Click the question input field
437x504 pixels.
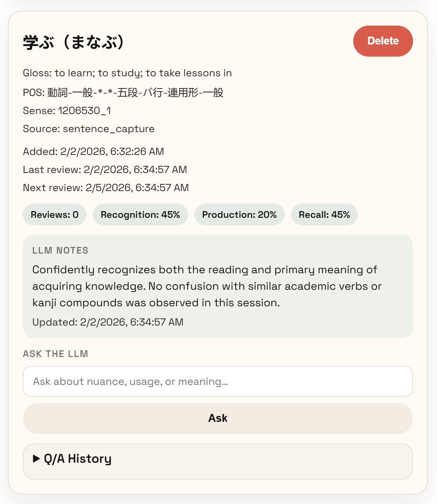[x=218, y=381]
